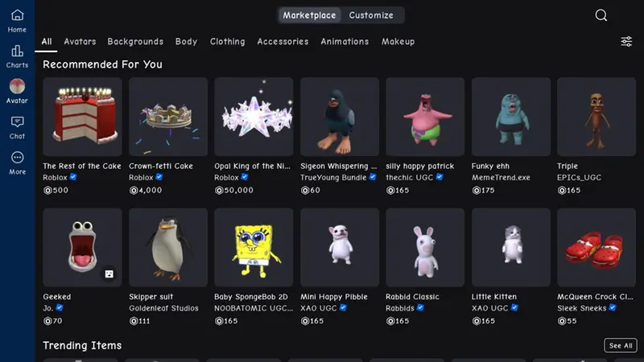This screenshot has height=362, width=644.
Task: Click the Goldenleaf Studios creator name
Action: [163, 308]
